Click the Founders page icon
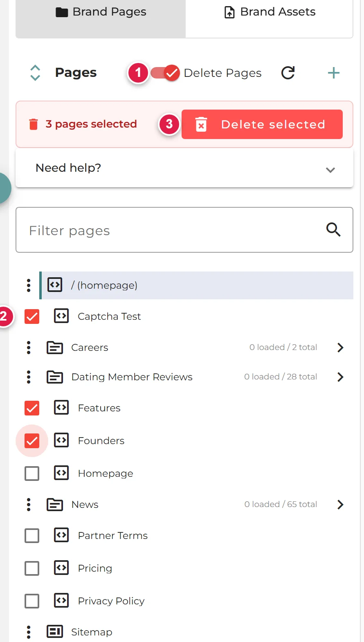364x642 pixels. click(61, 440)
